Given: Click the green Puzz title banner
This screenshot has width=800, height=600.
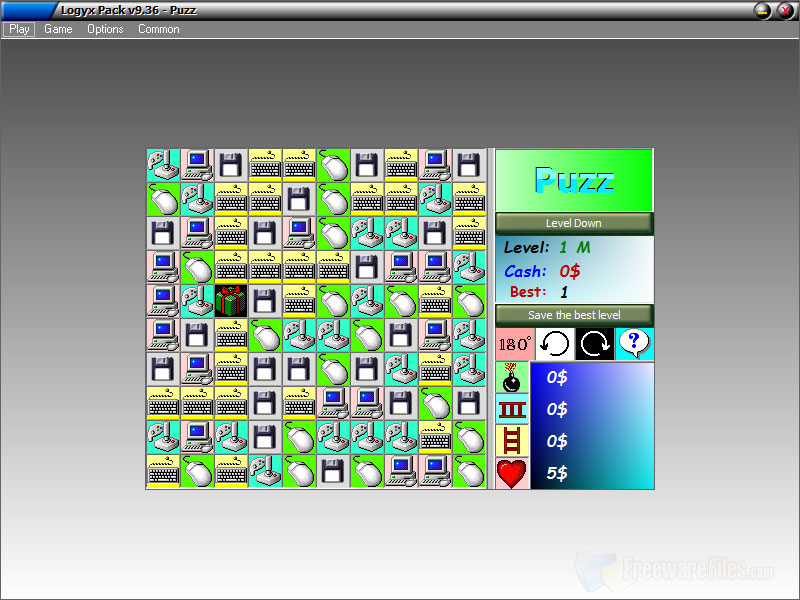Looking at the screenshot, I should click(x=574, y=180).
